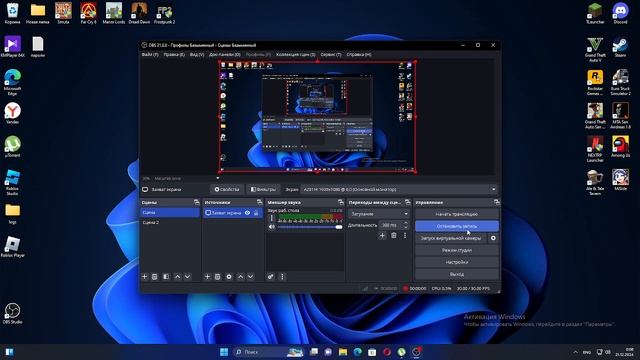Mute desktop audio speaker icon in mixer
This screenshot has height=360, width=640.
(272, 227)
